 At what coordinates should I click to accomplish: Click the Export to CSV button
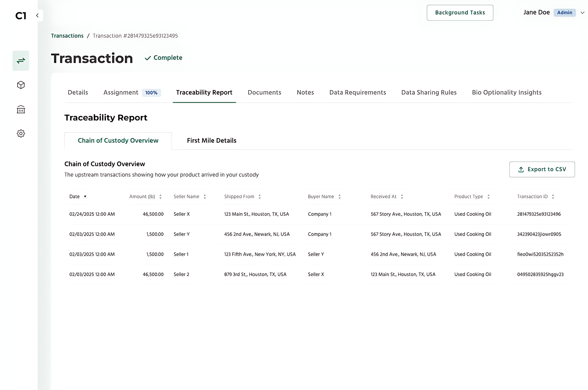point(542,169)
